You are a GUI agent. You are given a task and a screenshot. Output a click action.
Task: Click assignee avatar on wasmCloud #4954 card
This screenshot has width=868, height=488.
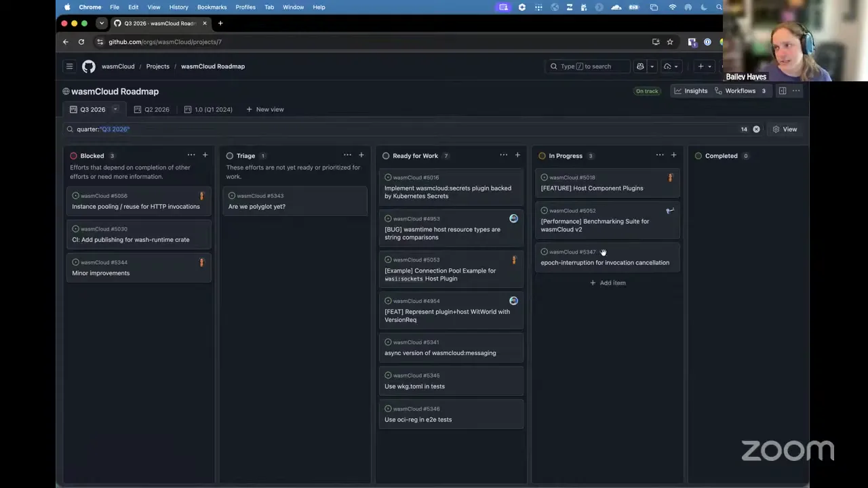pyautogui.click(x=513, y=300)
